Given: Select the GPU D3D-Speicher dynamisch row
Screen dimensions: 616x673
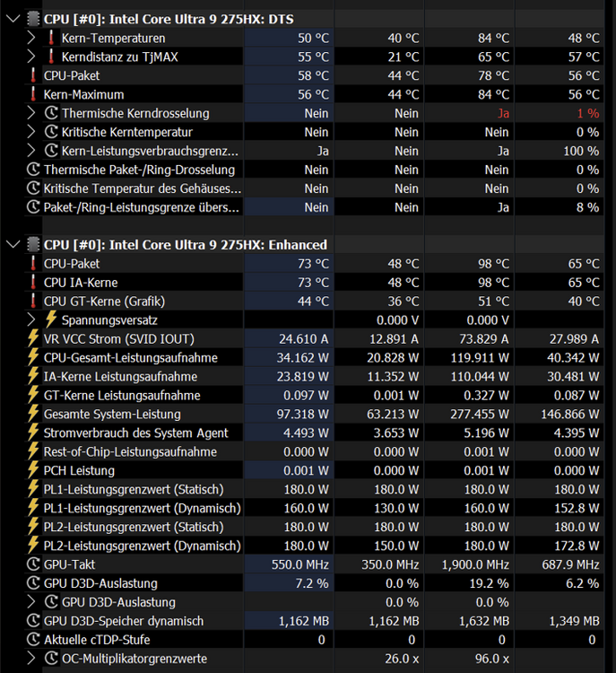Looking at the screenshot, I should coord(124,621).
